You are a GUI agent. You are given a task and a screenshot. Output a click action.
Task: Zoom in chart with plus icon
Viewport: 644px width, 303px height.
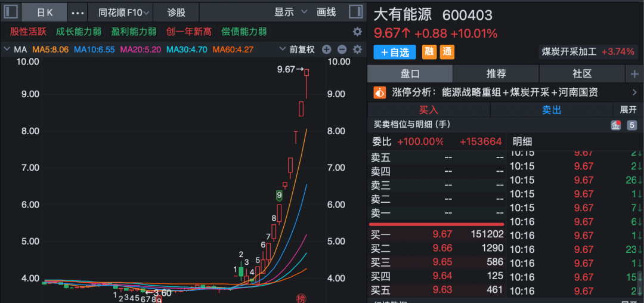[x=327, y=50]
